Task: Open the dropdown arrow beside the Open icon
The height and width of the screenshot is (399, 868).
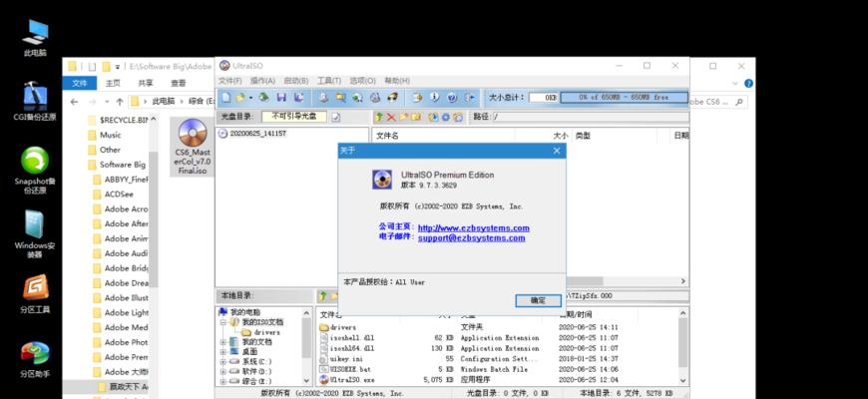Action: tap(250, 98)
